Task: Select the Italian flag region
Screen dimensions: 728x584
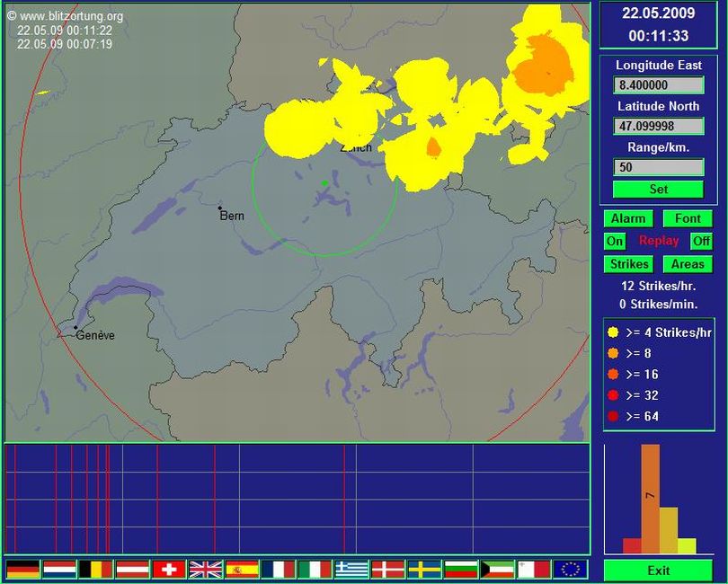Action: 315,569
